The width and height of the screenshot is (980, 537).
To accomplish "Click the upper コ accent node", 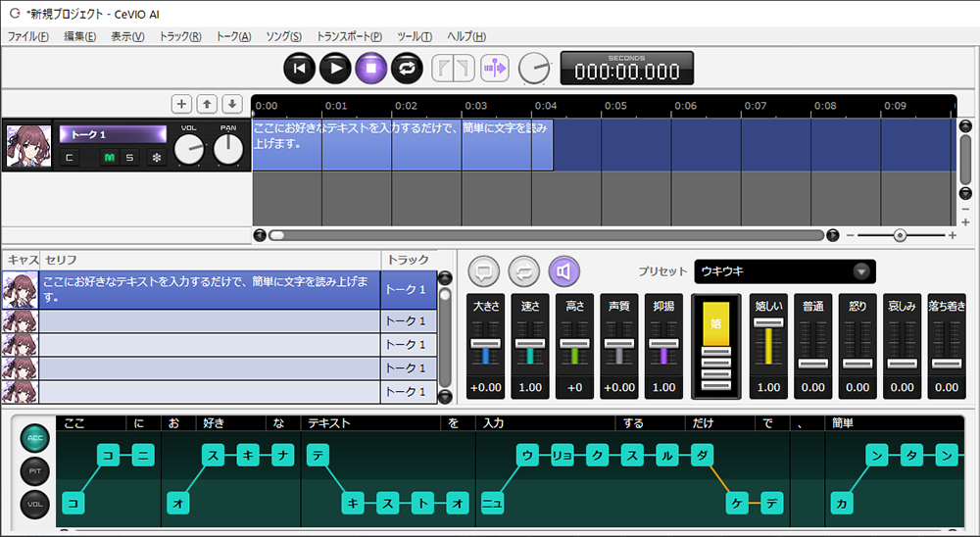I will tap(108, 455).
